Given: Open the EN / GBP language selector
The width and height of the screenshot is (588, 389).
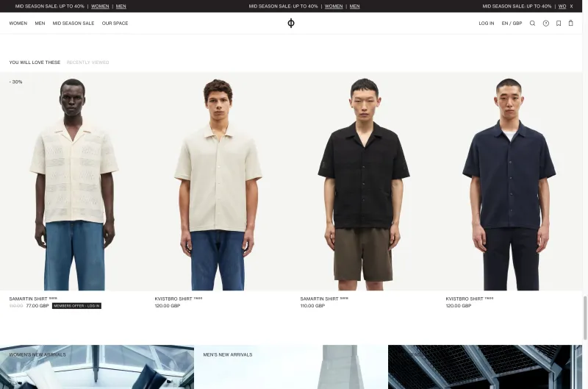Looking at the screenshot, I should coord(512,24).
